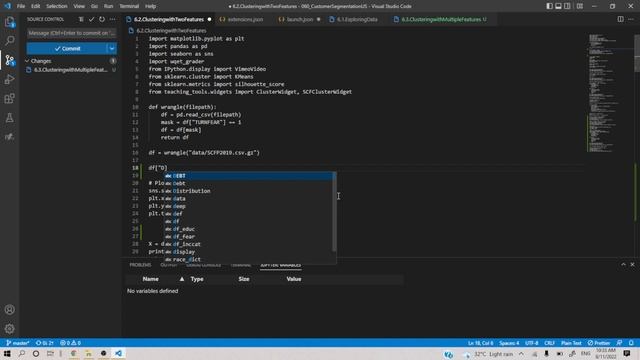Select Distribution autocomplete suggestion
This screenshot has height=360, width=640.
point(250,191)
